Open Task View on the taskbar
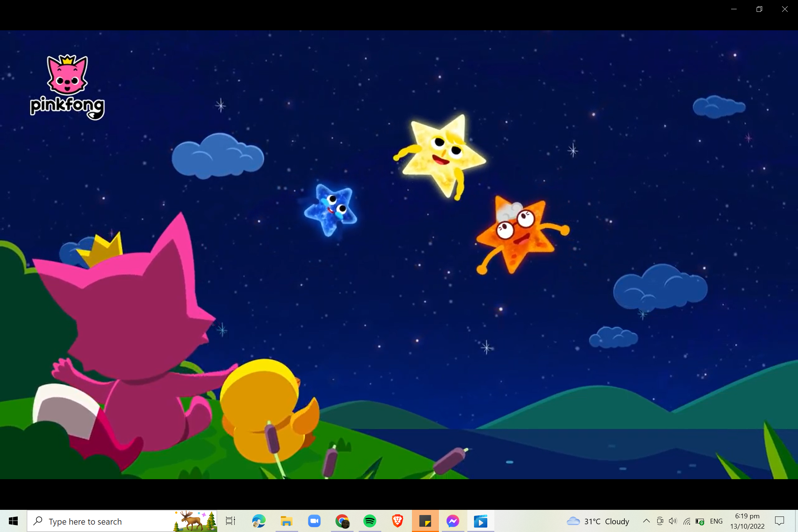This screenshot has height=532, width=798. click(231, 521)
